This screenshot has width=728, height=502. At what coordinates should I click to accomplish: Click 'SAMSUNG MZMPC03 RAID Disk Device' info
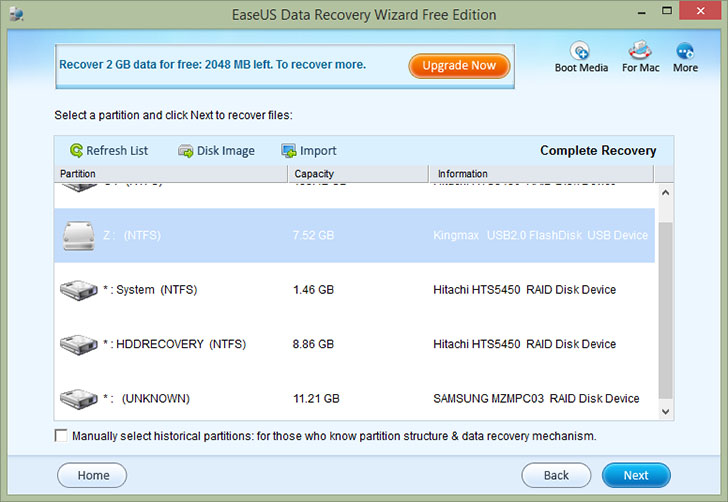point(536,398)
